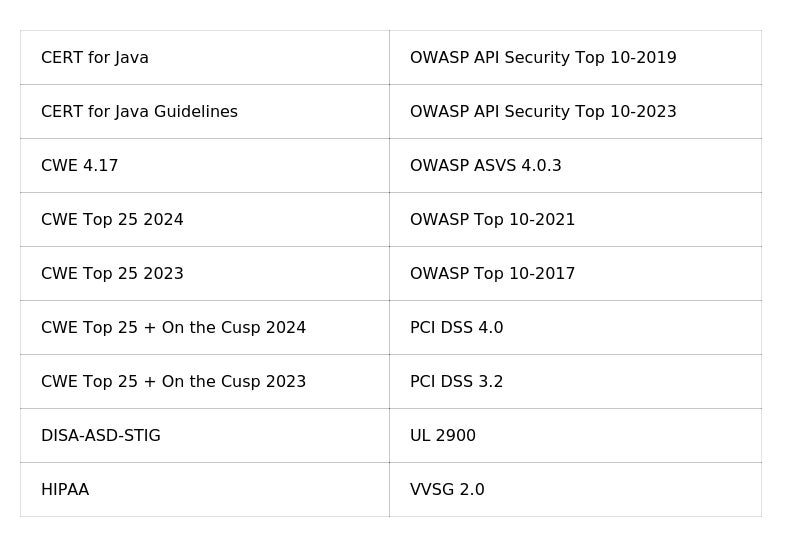Click the PCI DSS 3.2 cell
This screenshot has width=800, height=547.
pos(457,382)
